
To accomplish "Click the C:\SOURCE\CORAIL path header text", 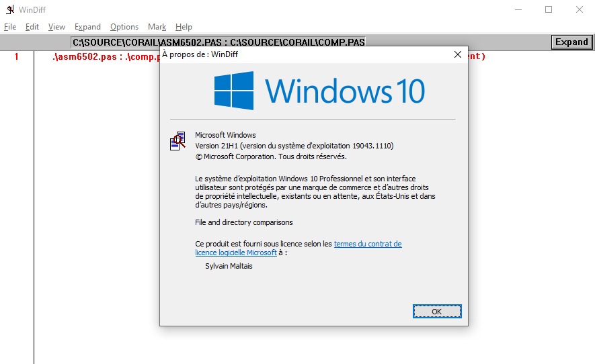I will (x=219, y=42).
